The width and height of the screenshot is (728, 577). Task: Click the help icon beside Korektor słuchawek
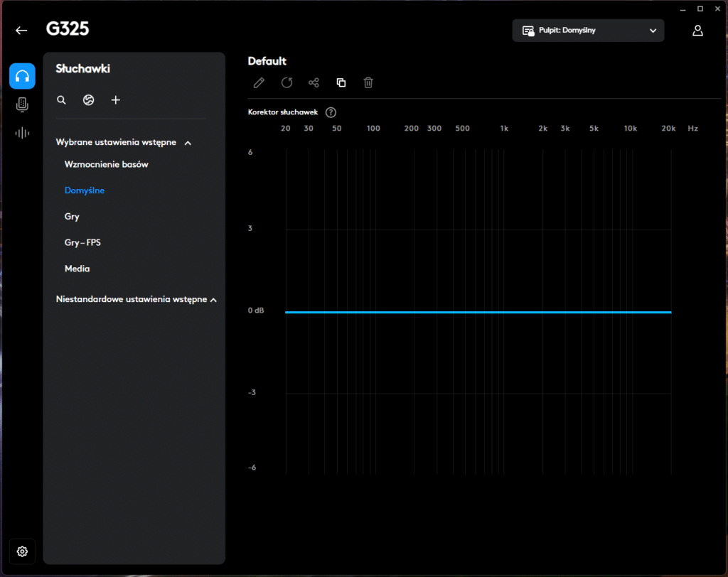click(x=331, y=112)
